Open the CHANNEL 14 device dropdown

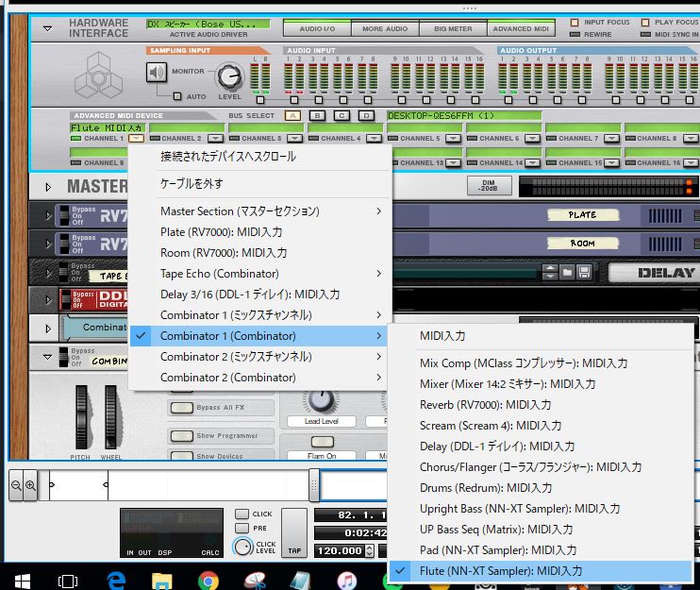coord(533,163)
